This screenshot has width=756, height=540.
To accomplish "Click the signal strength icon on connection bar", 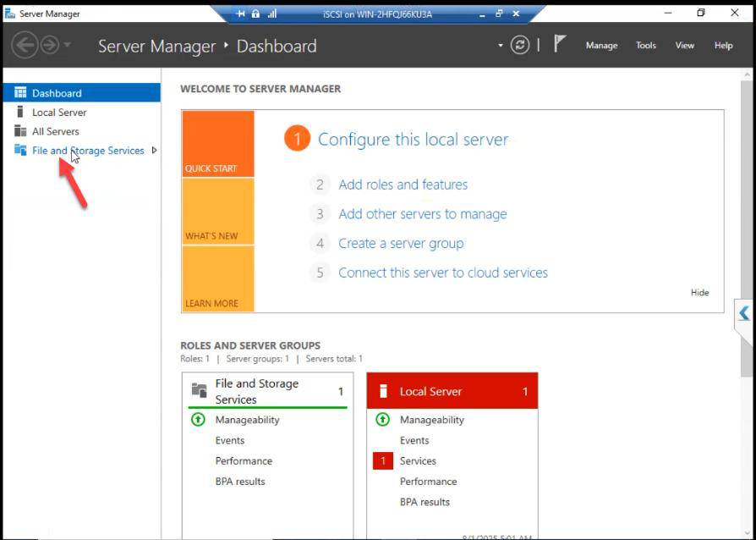I will click(x=272, y=14).
